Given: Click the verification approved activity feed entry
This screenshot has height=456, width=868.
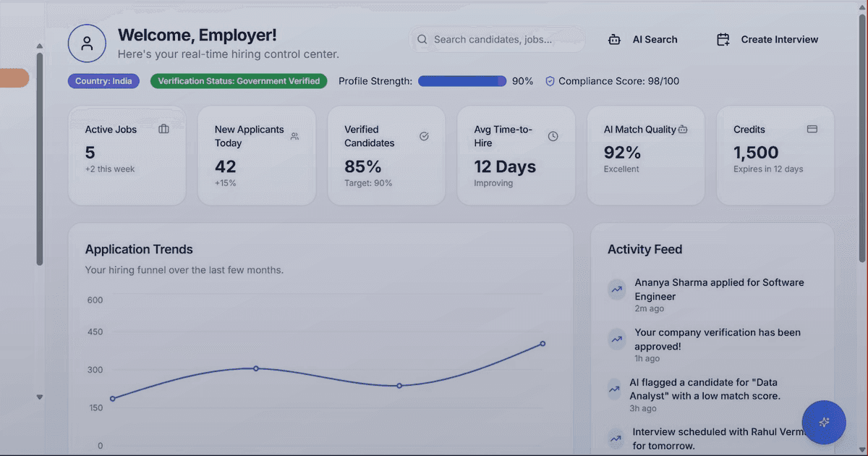Looking at the screenshot, I should (717, 339).
